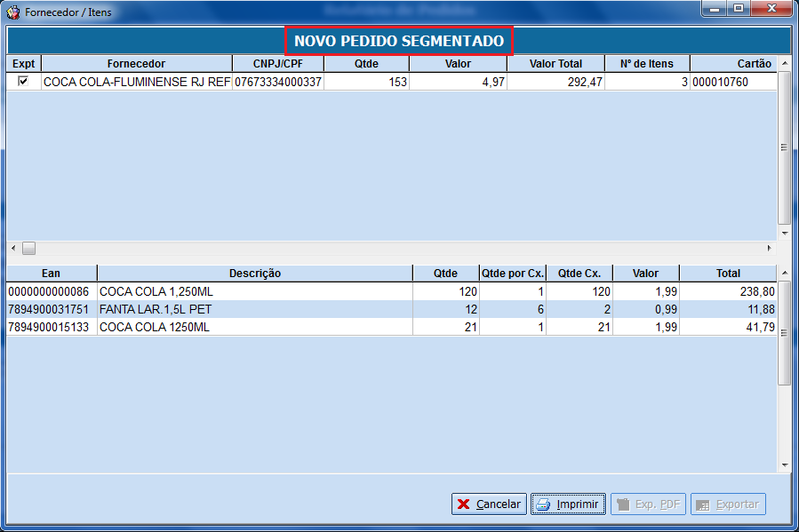
Task: Uncheck the Expt checkbox for Coca Cola-Fluminense
Action: [x=23, y=81]
